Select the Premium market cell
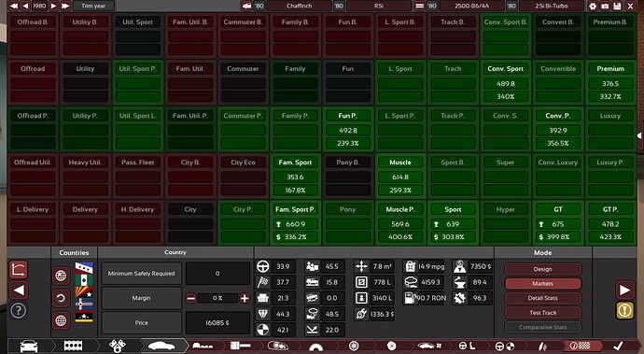The width and height of the screenshot is (644, 354). pos(610,82)
